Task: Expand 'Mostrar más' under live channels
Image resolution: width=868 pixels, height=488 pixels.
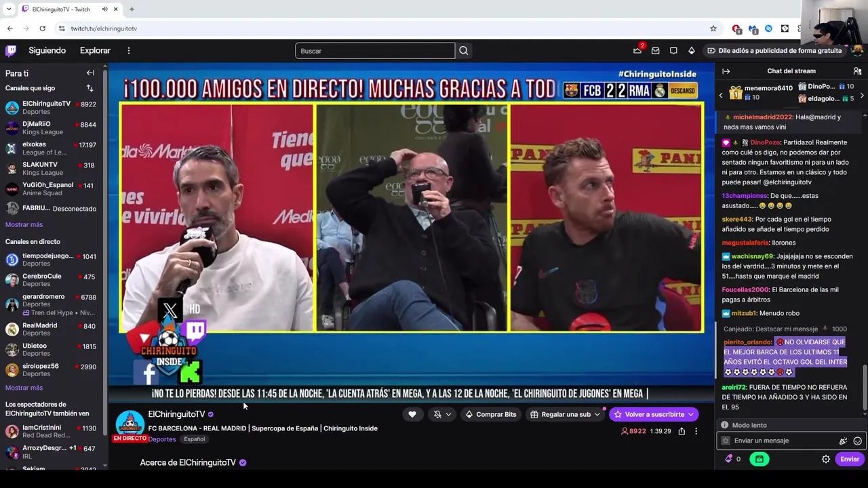Action: (x=24, y=388)
